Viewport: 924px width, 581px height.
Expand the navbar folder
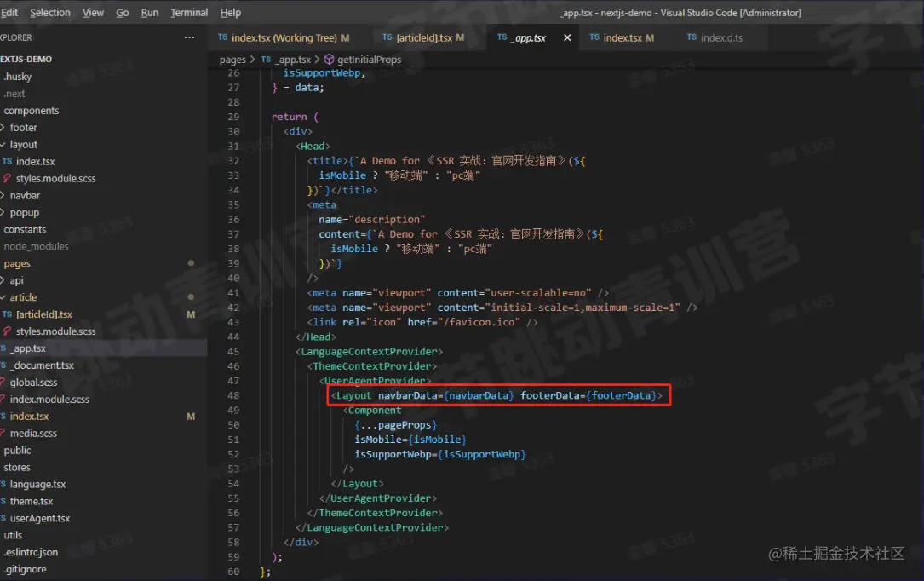(25, 195)
